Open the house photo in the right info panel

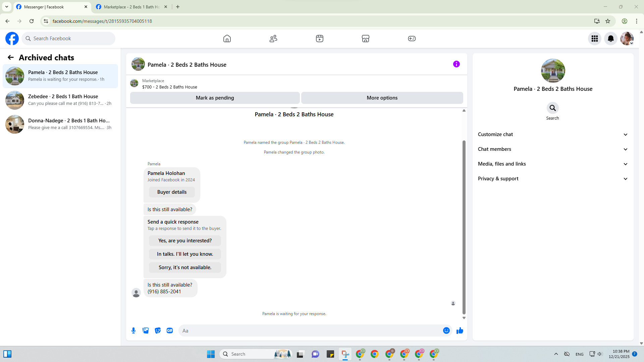pos(553,71)
